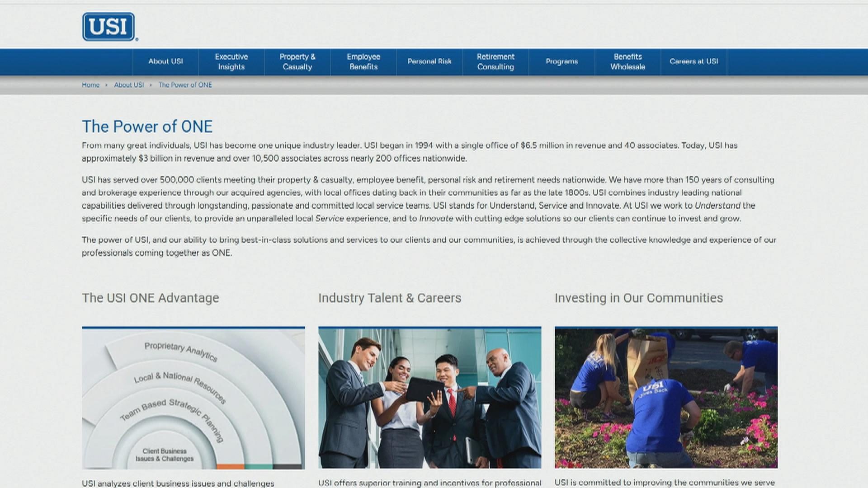The height and width of the screenshot is (488, 868).
Task: Click 'USI analyzes client business issues' text
Action: pyautogui.click(x=178, y=483)
